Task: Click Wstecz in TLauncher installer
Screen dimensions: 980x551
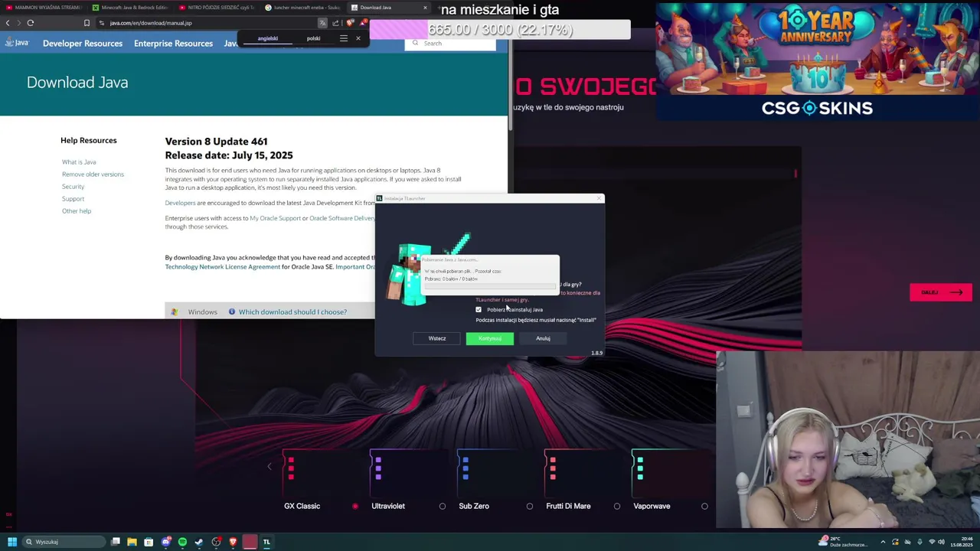Action: 437,338
